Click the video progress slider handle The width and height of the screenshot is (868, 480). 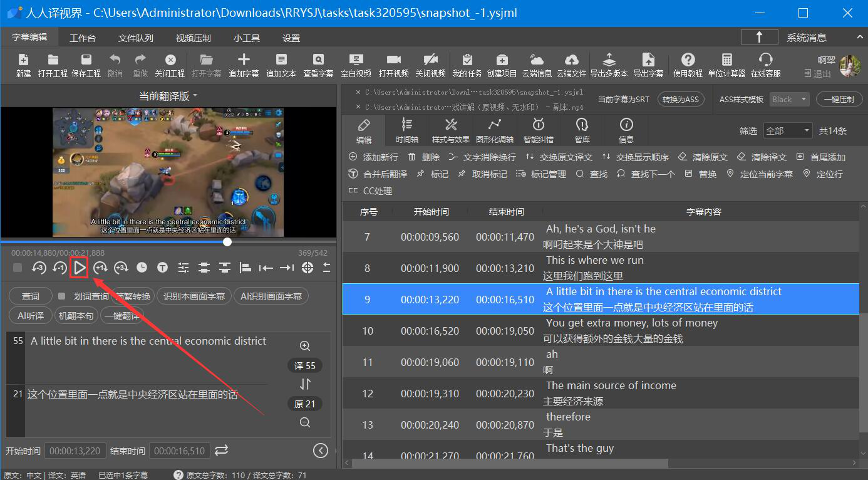pos(227,242)
